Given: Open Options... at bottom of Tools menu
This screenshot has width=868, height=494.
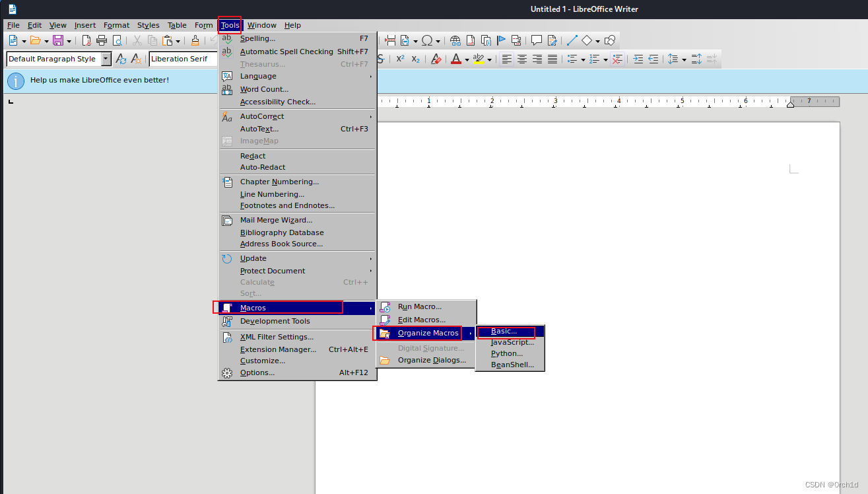Looking at the screenshot, I should [x=298, y=372].
